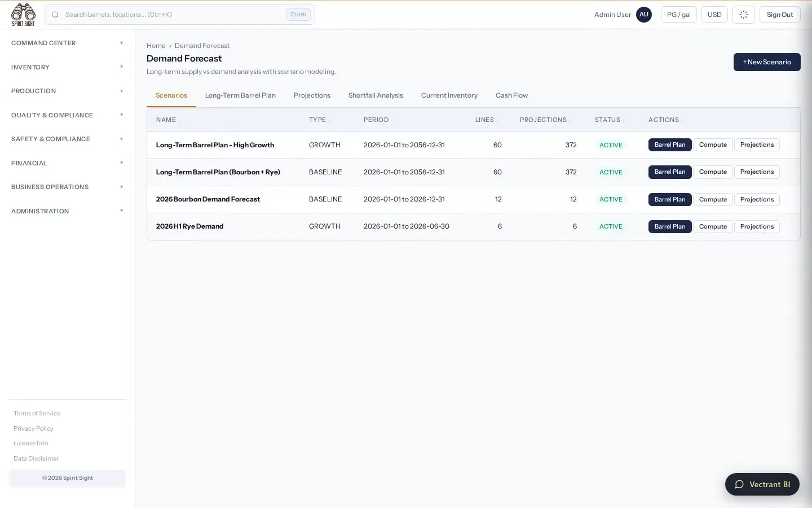The image size is (812, 508).
Task: Toggle the theme sun icon
Action: pos(743,15)
